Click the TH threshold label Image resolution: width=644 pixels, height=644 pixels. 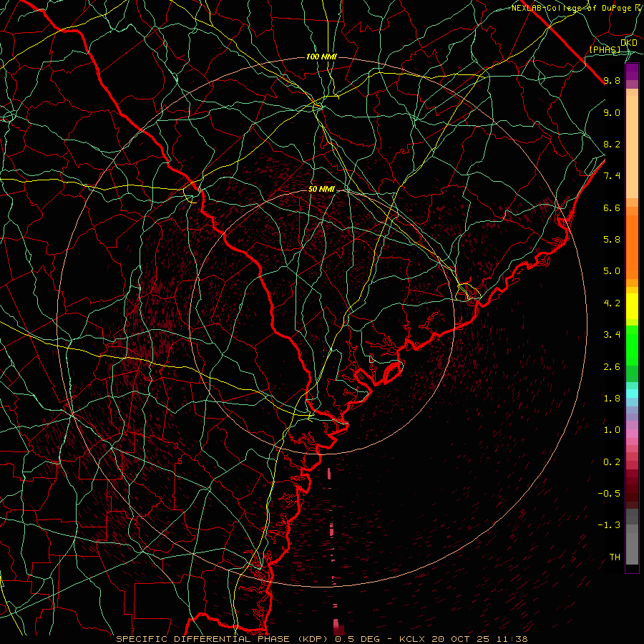(615, 557)
